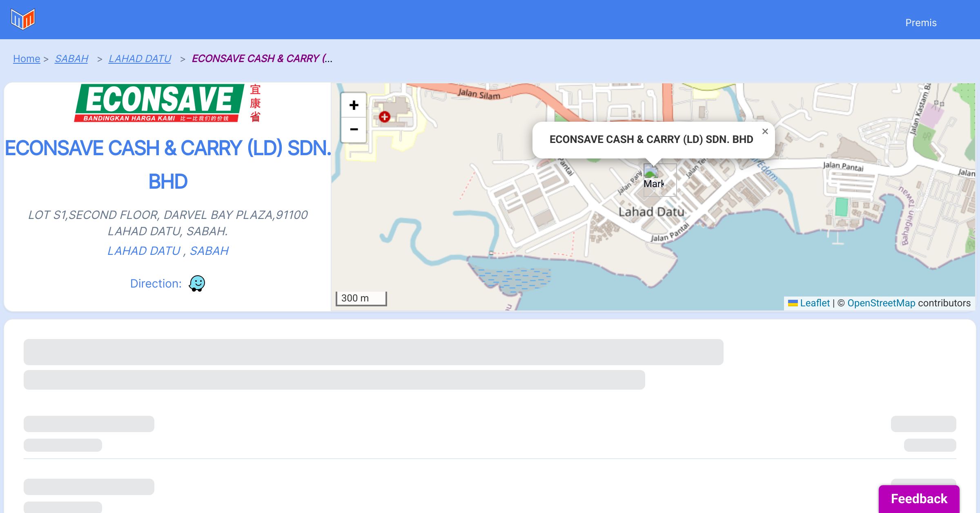980x513 pixels.
Task: Click the Lahad Datu town label on map
Action: (x=651, y=212)
